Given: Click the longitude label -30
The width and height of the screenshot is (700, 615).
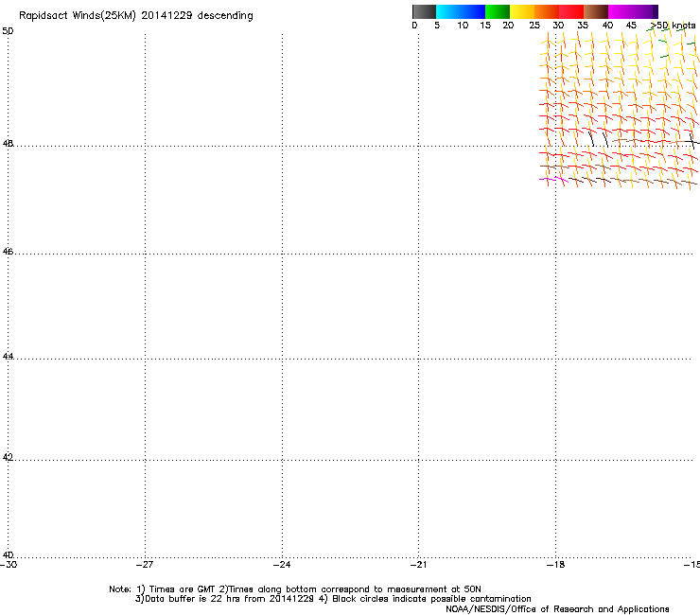Looking at the screenshot, I should coord(9,565).
